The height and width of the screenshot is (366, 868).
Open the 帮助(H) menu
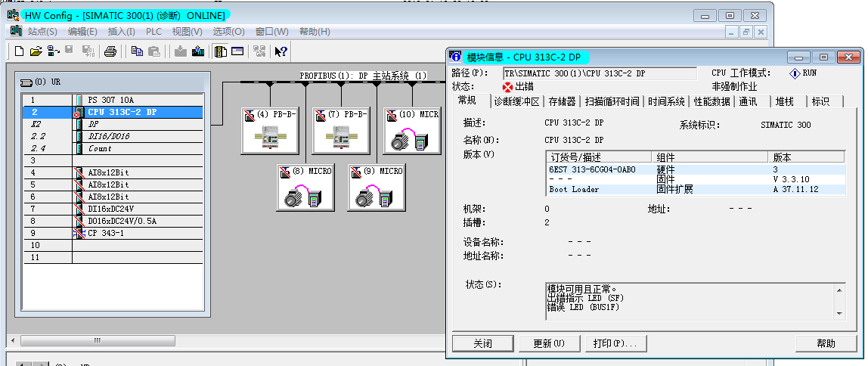pyautogui.click(x=315, y=32)
